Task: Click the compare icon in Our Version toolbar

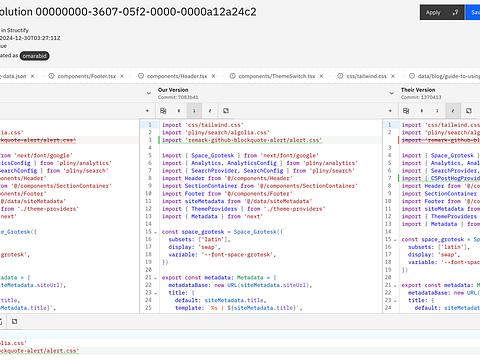Action: [163, 111]
